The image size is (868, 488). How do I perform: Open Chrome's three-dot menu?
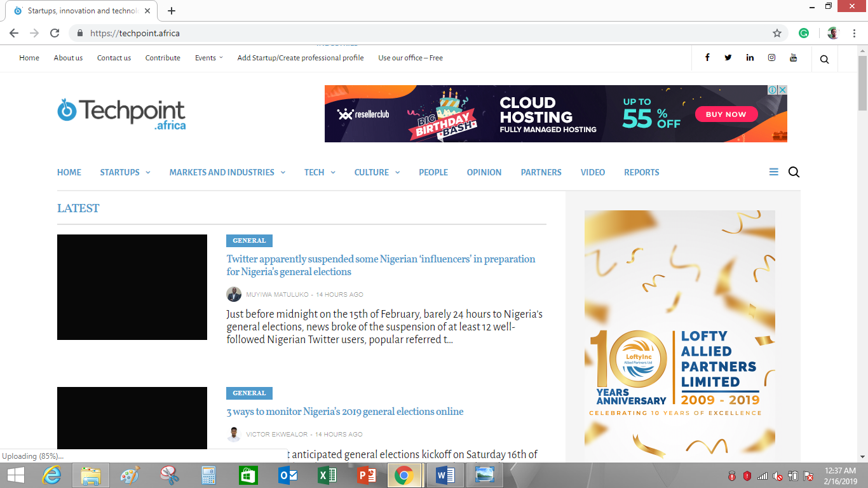pos(854,33)
